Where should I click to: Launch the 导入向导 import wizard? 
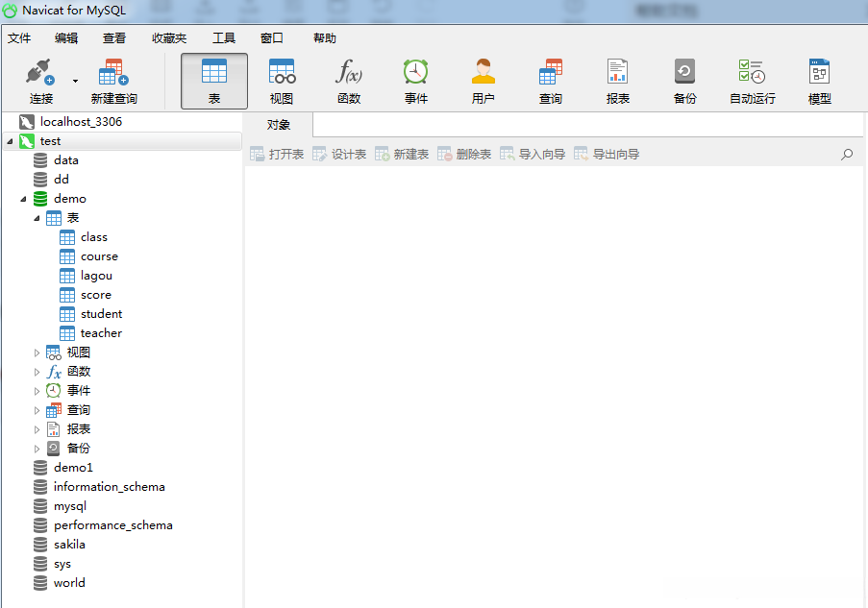(533, 155)
